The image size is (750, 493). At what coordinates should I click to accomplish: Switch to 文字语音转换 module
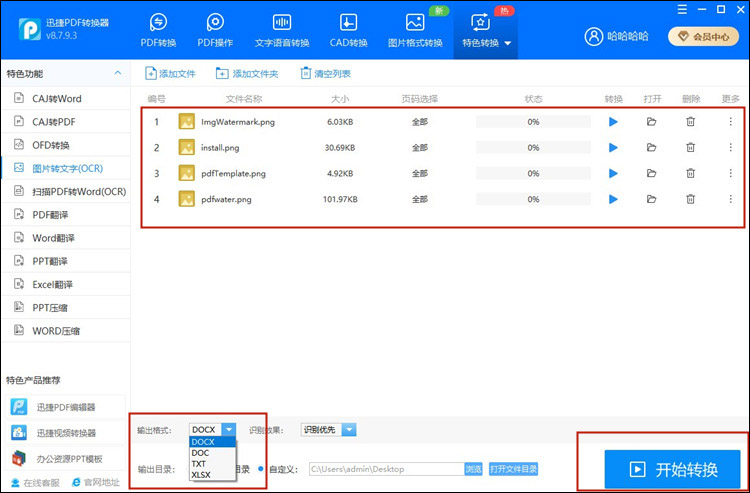coord(282,30)
